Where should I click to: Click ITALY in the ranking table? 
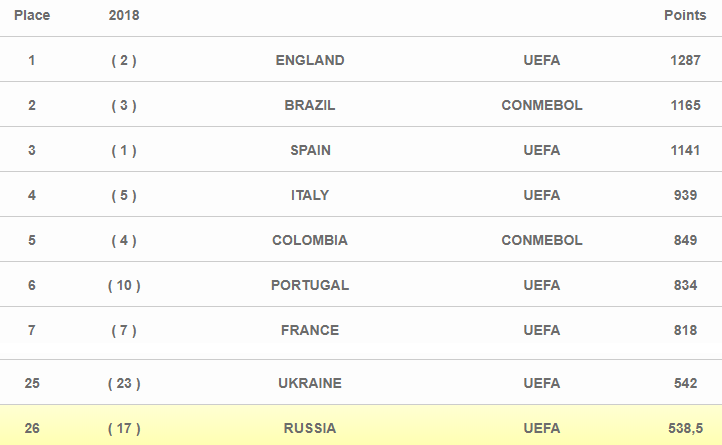310,195
